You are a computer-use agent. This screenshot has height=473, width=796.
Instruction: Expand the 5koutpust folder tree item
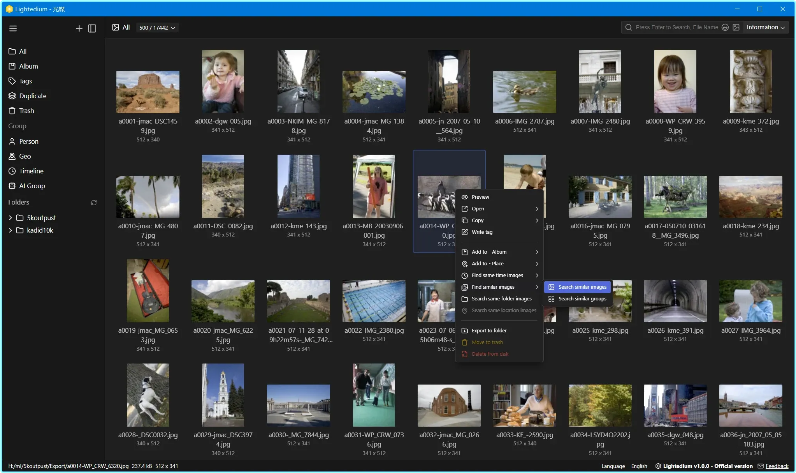10,218
